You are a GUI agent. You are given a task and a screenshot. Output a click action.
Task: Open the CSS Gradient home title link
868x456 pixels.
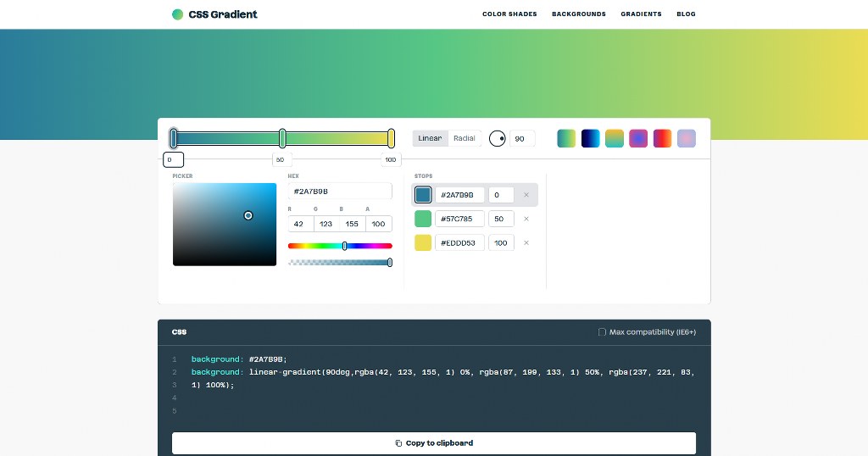(x=223, y=14)
